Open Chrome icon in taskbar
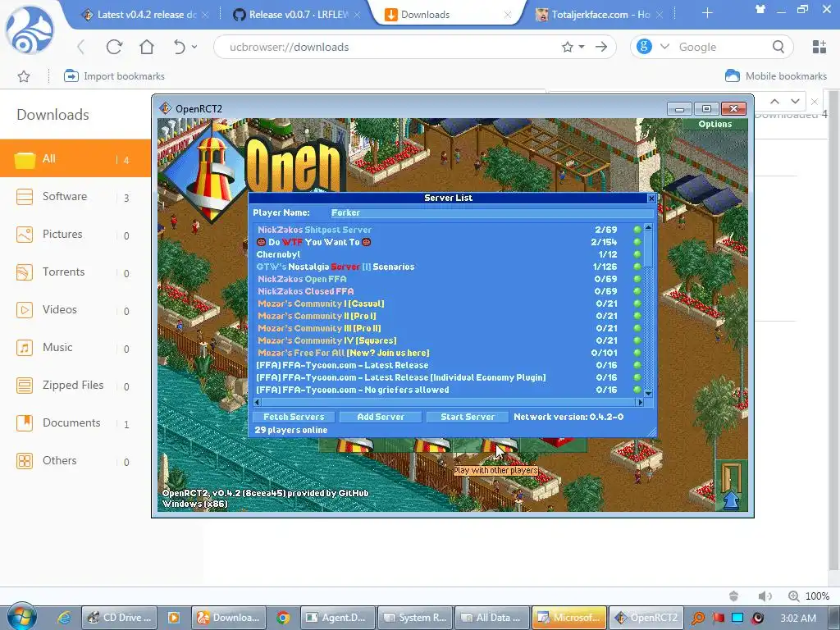The width and height of the screenshot is (840, 630). tap(283, 618)
